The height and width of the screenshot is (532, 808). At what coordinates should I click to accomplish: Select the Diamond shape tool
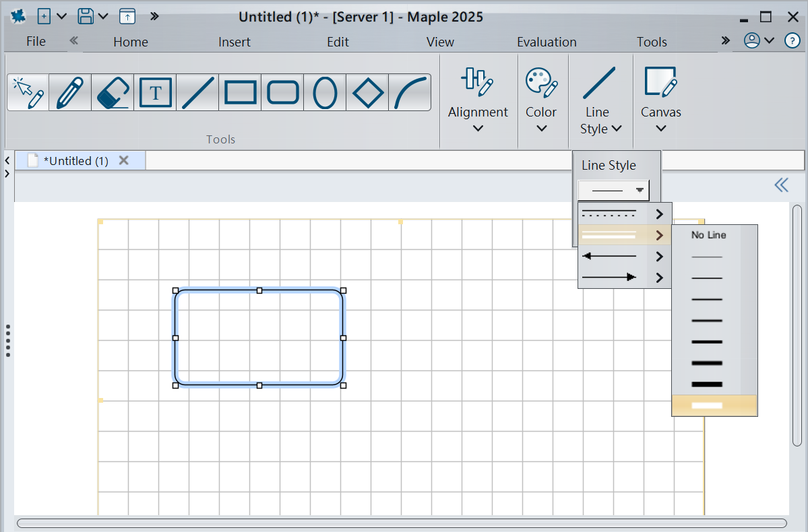(367, 93)
